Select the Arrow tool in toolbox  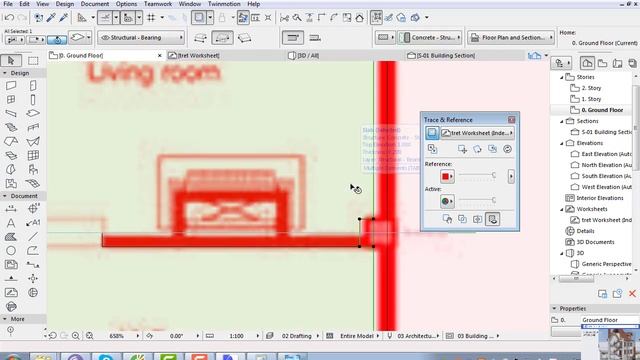[x=11, y=60]
